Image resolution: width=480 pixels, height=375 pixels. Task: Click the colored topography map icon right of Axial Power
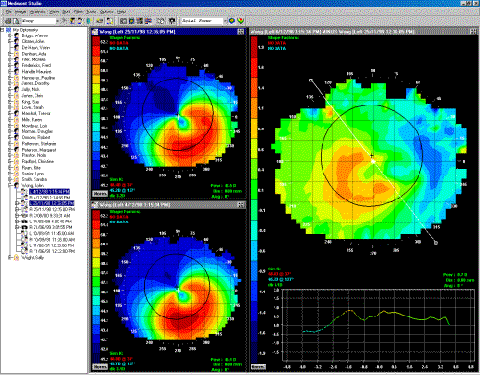[x=232, y=21]
